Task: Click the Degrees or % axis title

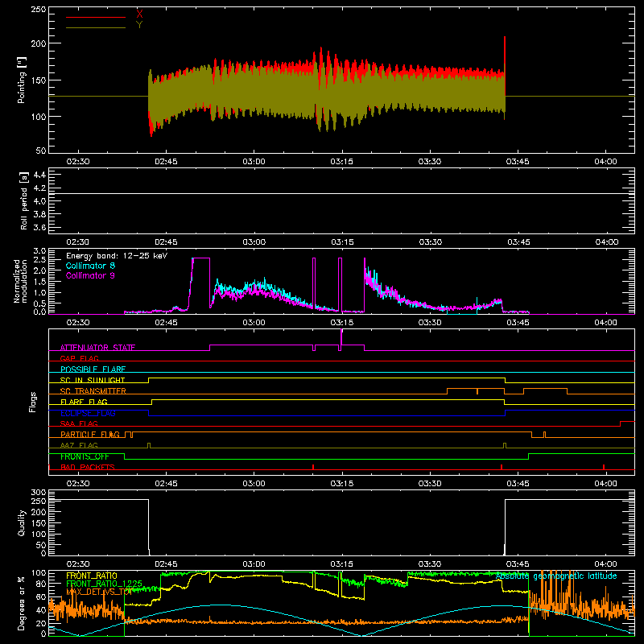Action: pos(21,603)
